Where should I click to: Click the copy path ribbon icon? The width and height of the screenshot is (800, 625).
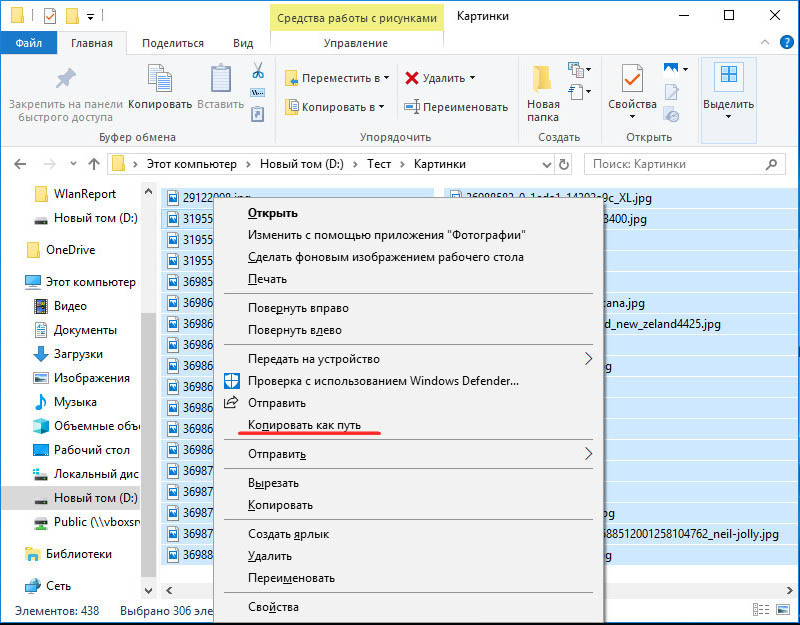coord(258,93)
